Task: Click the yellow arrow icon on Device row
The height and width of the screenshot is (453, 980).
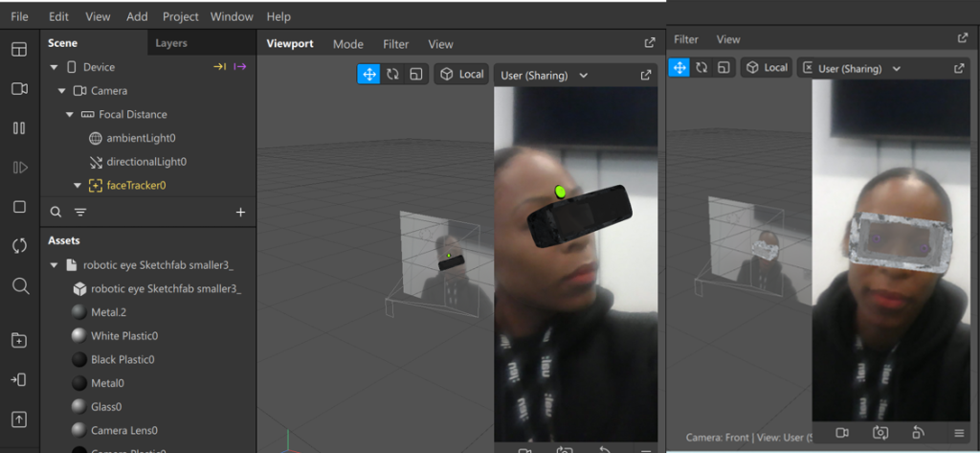Action: 219,66
